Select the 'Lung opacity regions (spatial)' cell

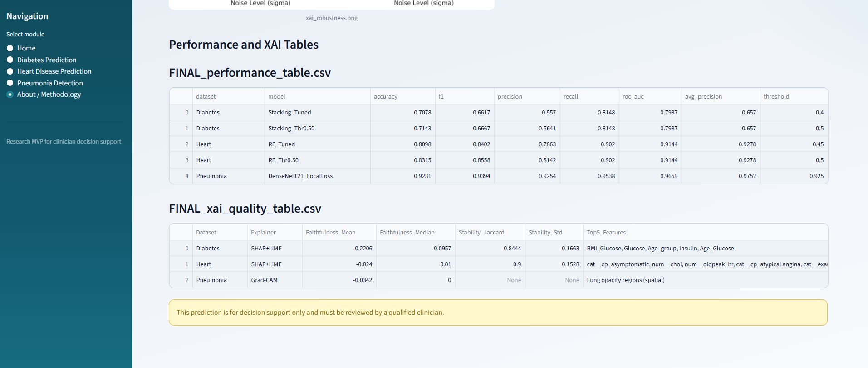click(705, 280)
